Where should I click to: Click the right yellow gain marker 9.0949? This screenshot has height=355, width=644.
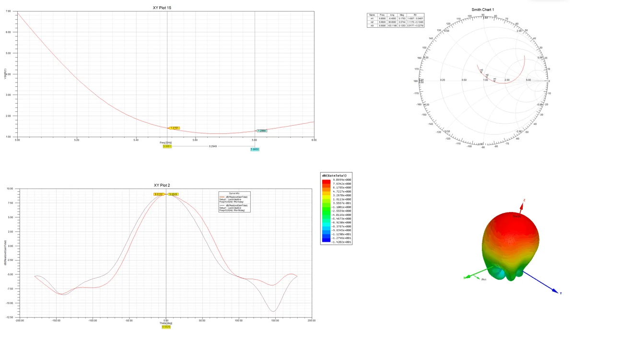(x=173, y=194)
